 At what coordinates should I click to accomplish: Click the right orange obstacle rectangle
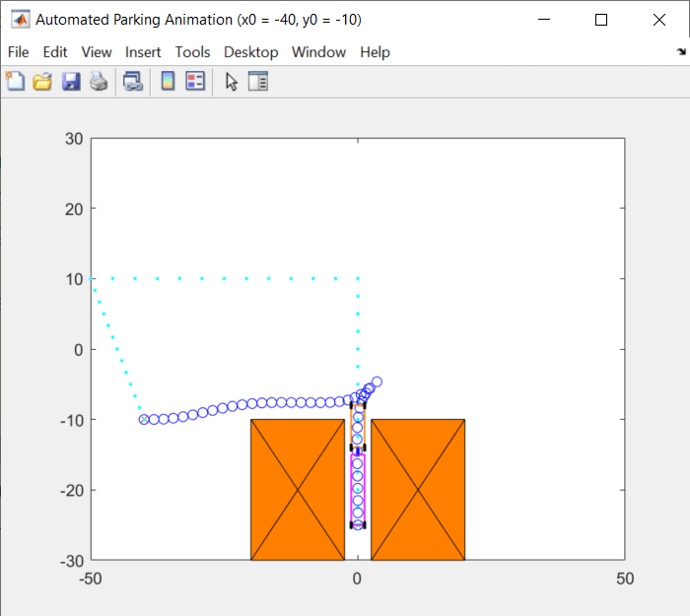pyautogui.click(x=418, y=489)
